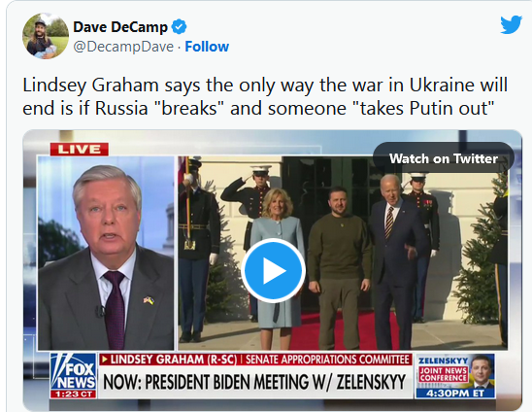Screen dimensions: 532x412
Task: Click the Joint News Conference red label
Action: (443, 374)
